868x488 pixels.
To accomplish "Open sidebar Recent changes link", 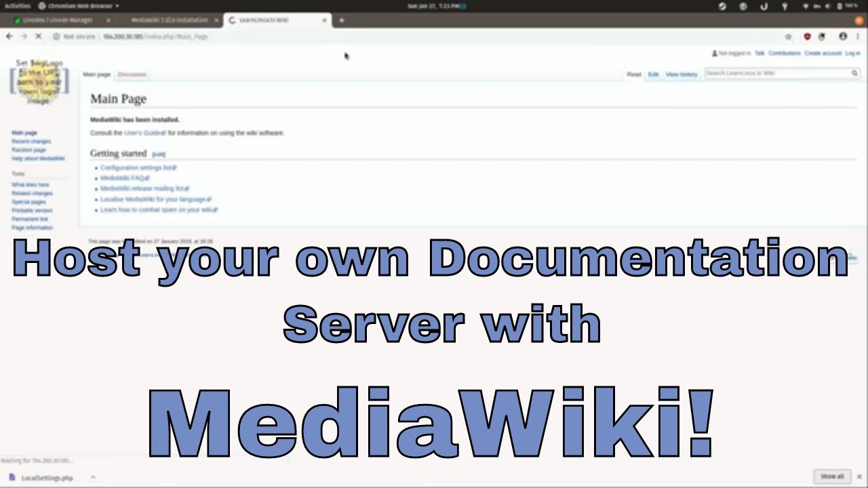I will click(31, 142).
